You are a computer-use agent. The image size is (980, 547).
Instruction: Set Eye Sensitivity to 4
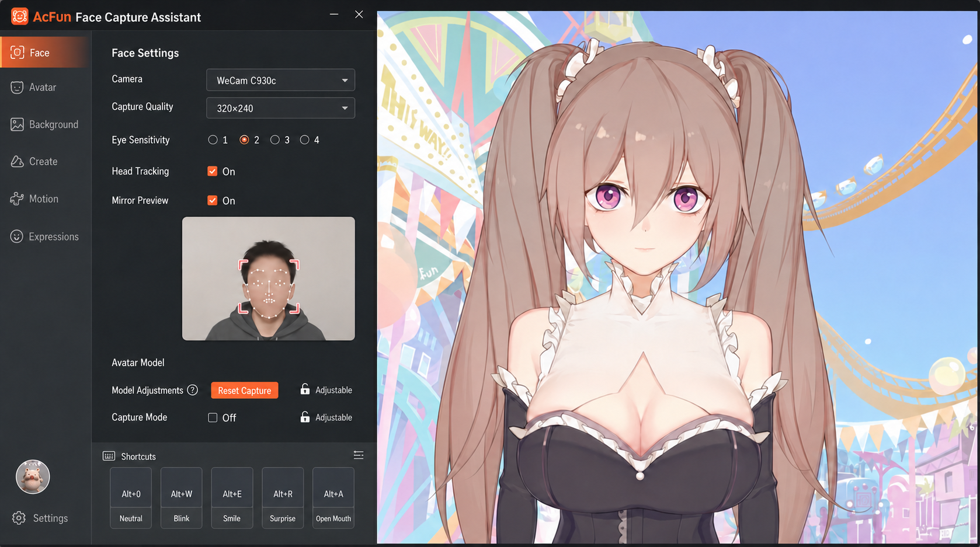[x=305, y=140]
